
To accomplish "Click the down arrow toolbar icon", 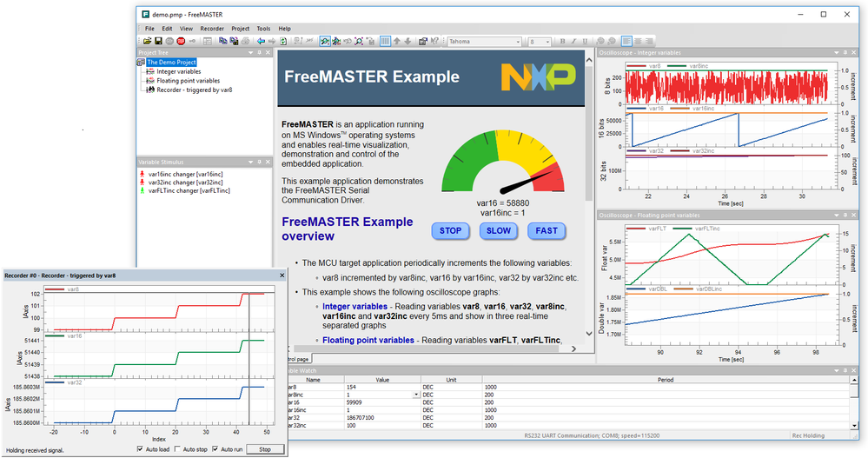I will point(407,41).
